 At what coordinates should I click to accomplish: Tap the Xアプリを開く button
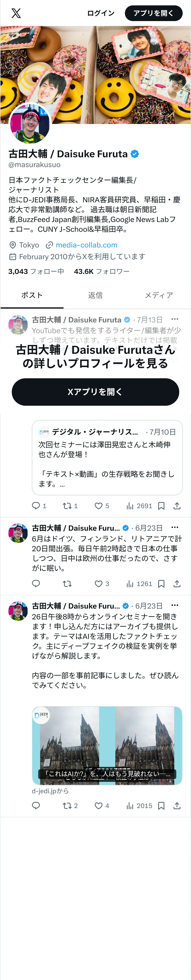tap(95, 392)
